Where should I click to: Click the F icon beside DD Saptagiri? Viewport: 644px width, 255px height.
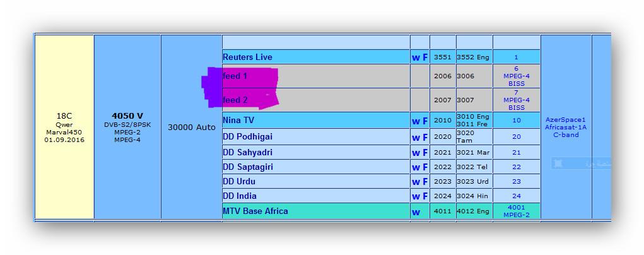click(x=425, y=168)
